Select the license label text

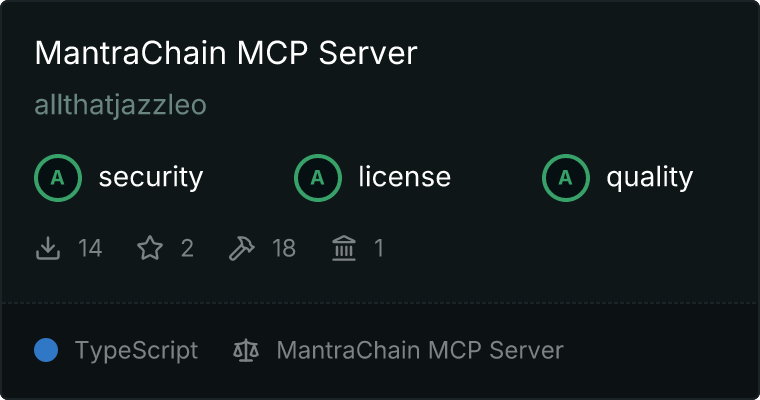[x=405, y=176]
